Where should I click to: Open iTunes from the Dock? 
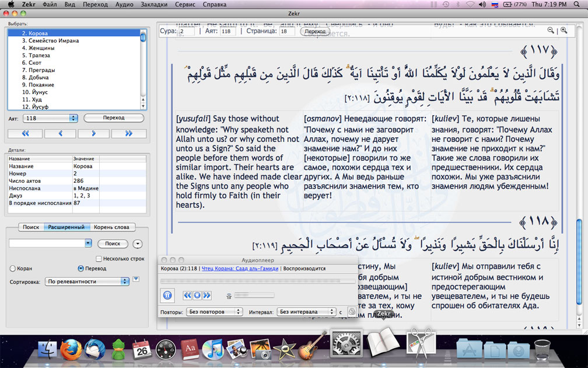point(213,349)
